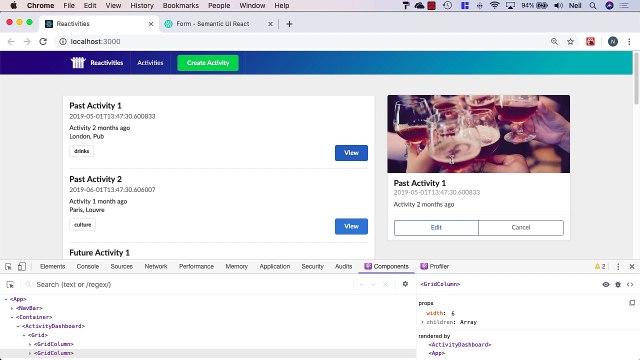Open the Application panel
Screen dimensions: 640x360
pos(275,267)
